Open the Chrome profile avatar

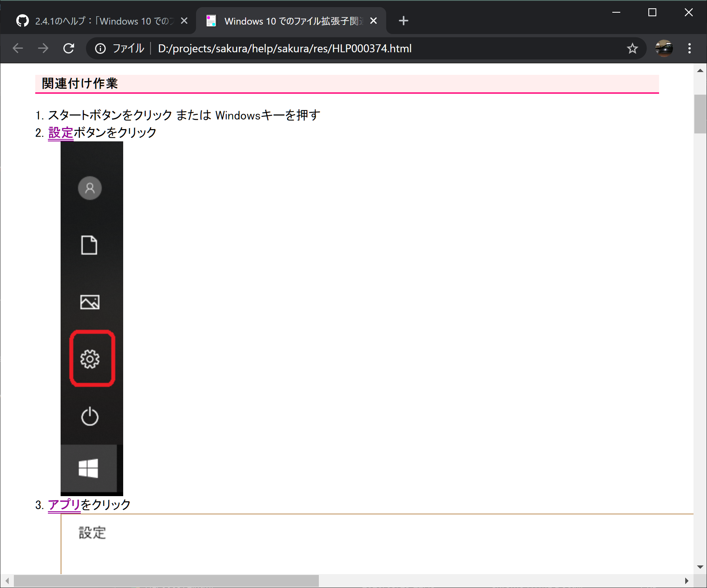coord(664,48)
